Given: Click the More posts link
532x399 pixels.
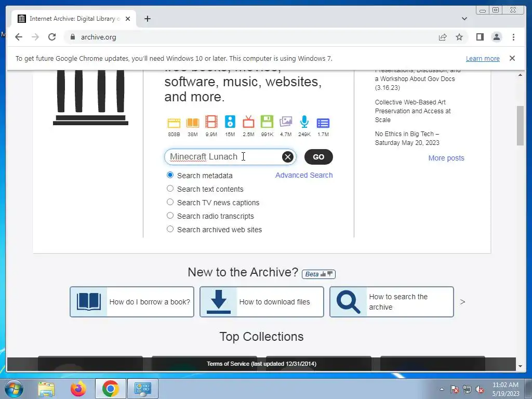Looking at the screenshot, I should tap(446, 158).
